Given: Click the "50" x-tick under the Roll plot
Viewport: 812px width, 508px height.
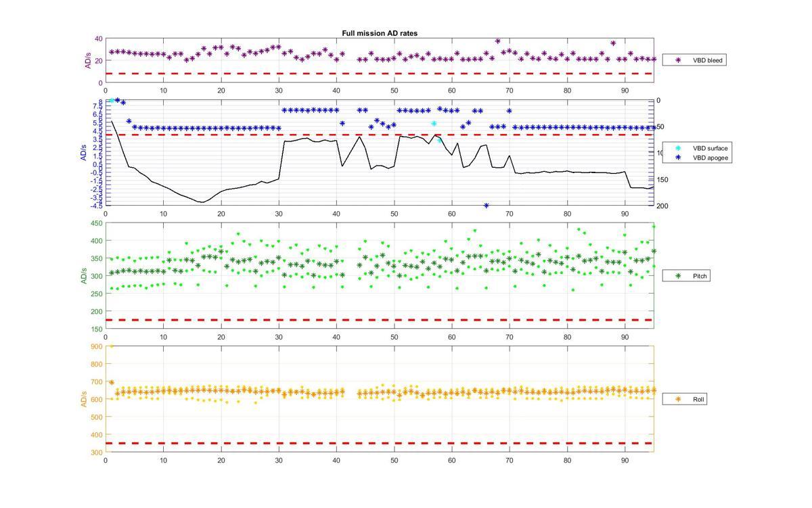Looking at the screenshot, I should (394, 460).
